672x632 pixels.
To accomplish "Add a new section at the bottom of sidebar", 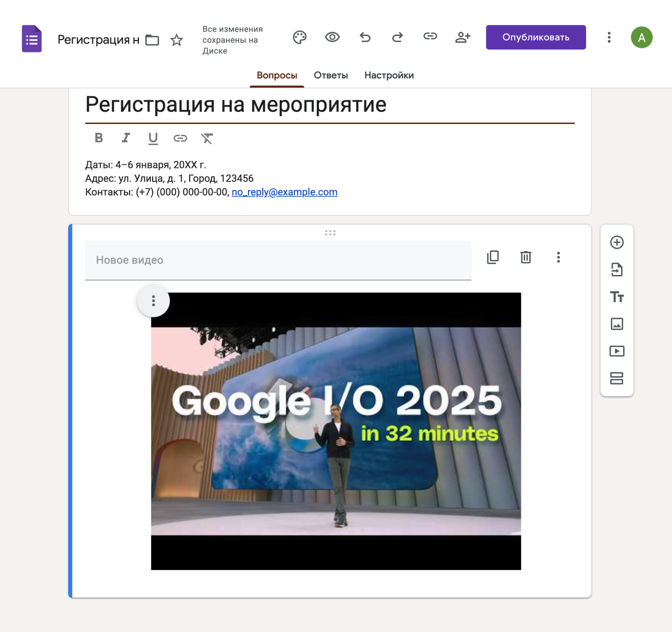I will click(x=617, y=379).
